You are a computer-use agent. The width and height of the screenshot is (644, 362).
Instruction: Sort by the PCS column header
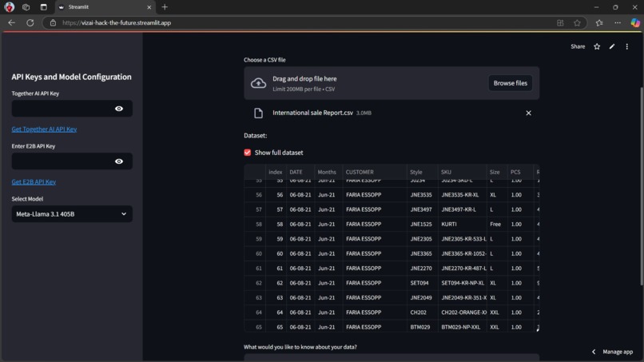click(520, 172)
